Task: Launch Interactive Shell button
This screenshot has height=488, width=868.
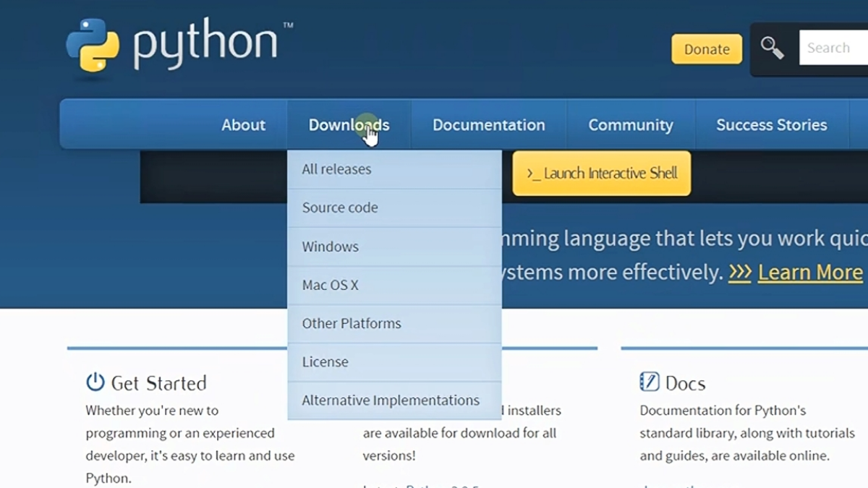Action: point(602,174)
